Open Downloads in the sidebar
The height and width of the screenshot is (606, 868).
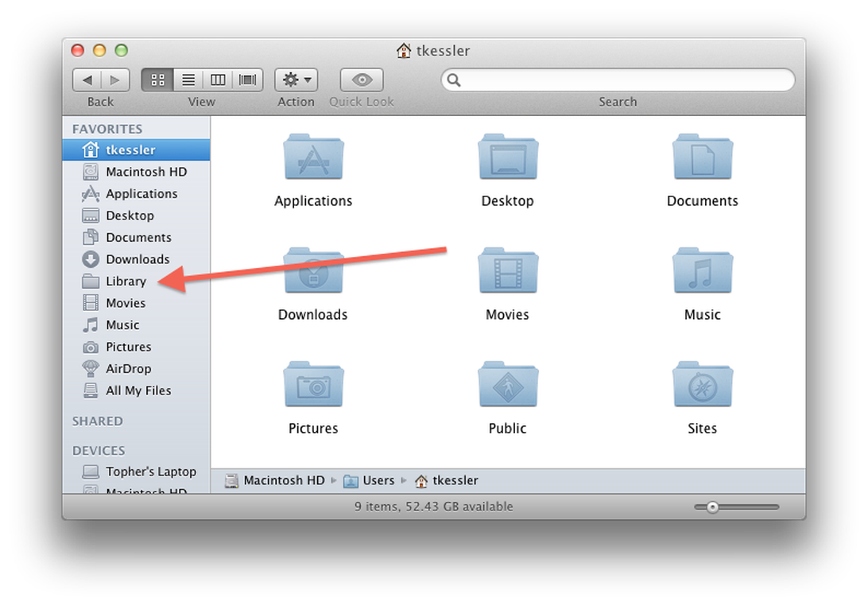tap(136, 259)
